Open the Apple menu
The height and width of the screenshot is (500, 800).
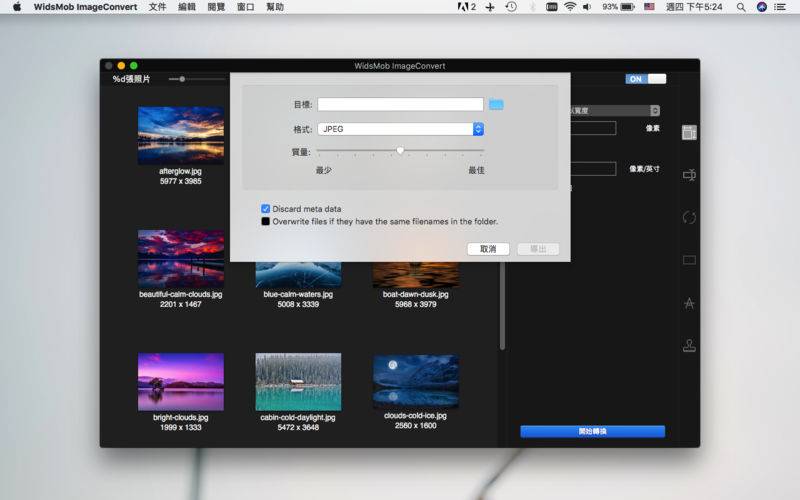point(16,7)
